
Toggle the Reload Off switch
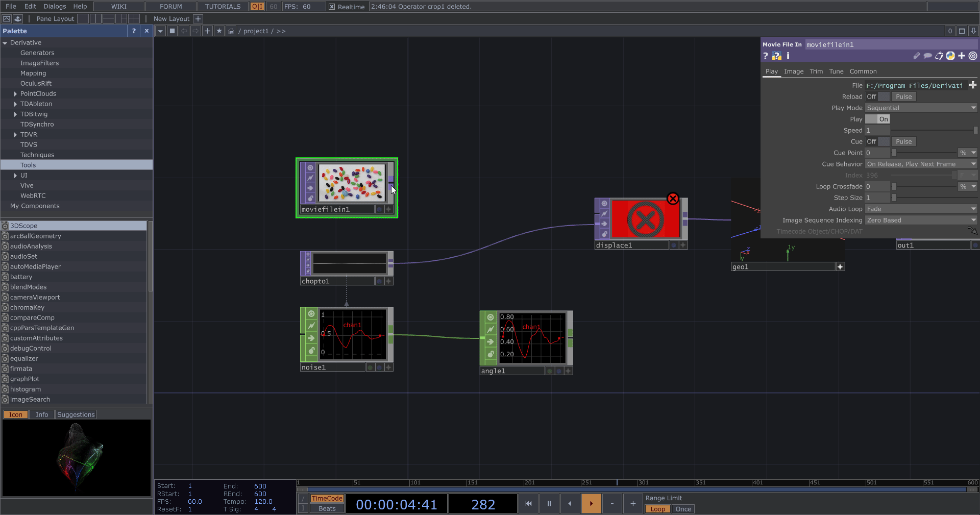877,97
